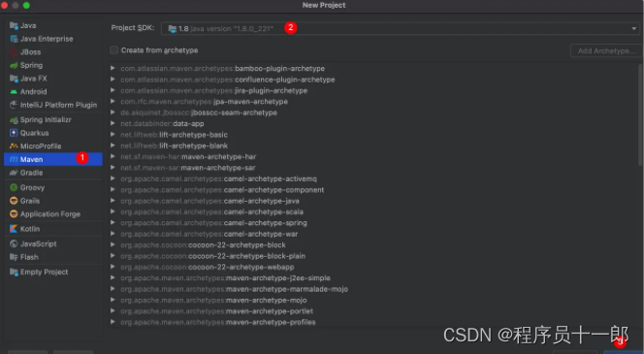The width and height of the screenshot is (644, 354).
Task: Select Empty Project label
Action: tap(45, 272)
